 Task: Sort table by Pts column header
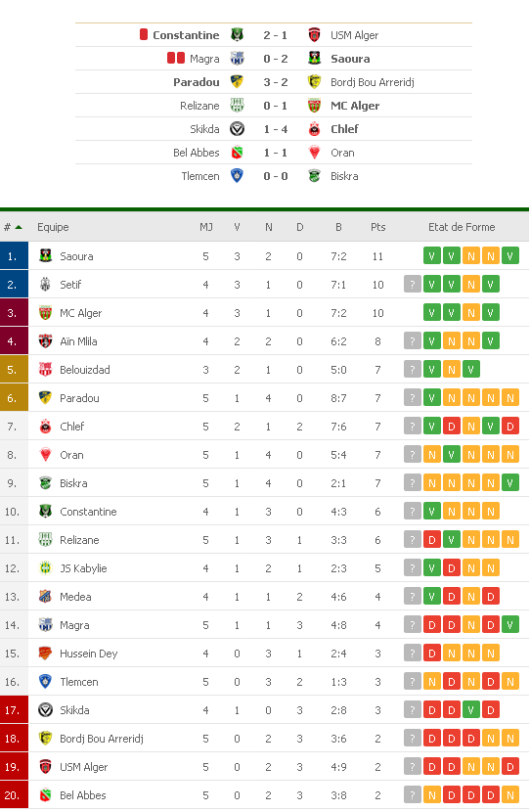click(x=377, y=227)
